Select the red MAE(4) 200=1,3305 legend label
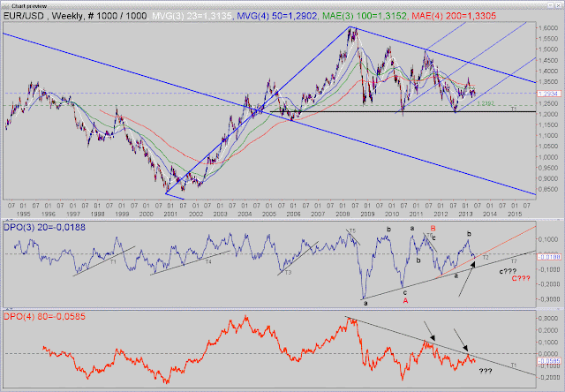Image resolution: width=565 pixels, height=392 pixels. 454,16
